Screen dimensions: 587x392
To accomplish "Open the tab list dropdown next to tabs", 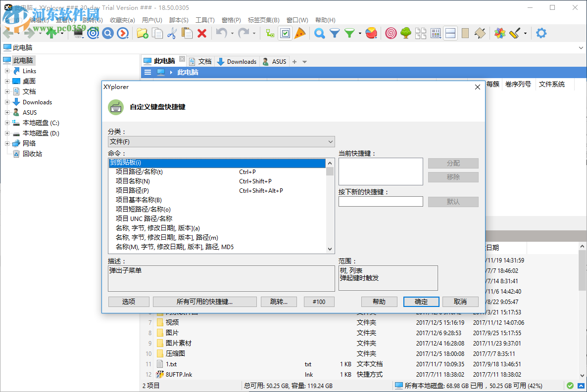I will point(304,61).
